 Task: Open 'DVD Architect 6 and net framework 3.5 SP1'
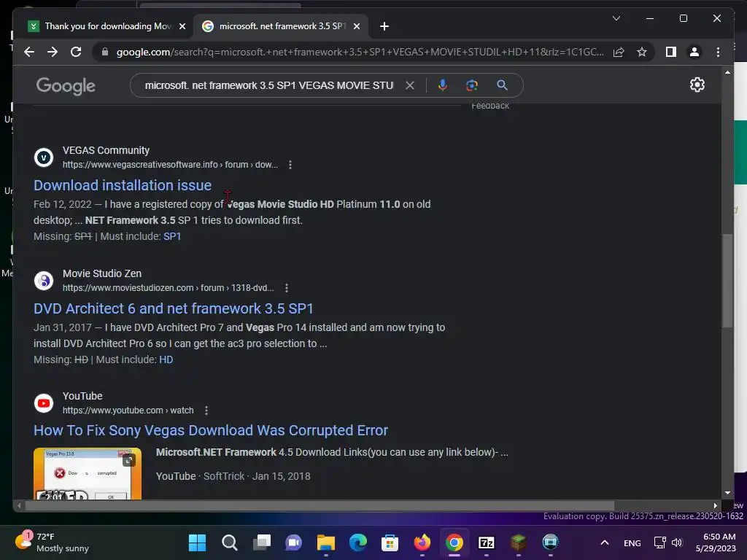tap(174, 308)
